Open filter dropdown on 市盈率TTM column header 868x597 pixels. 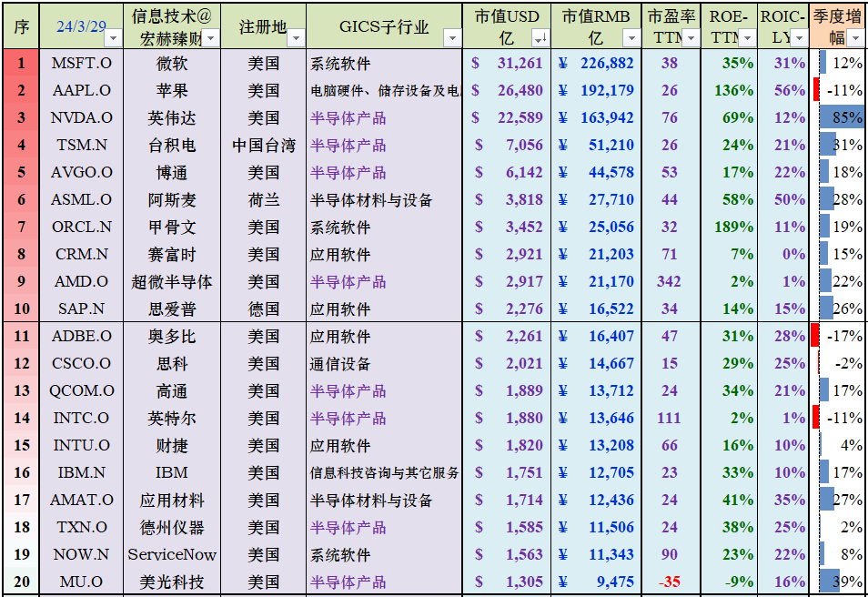(691, 38)
